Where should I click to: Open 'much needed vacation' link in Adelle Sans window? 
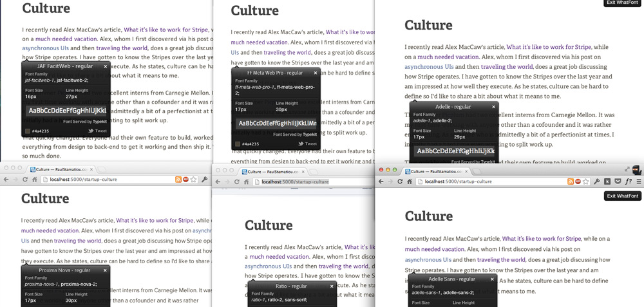click(x=435, y=249)
